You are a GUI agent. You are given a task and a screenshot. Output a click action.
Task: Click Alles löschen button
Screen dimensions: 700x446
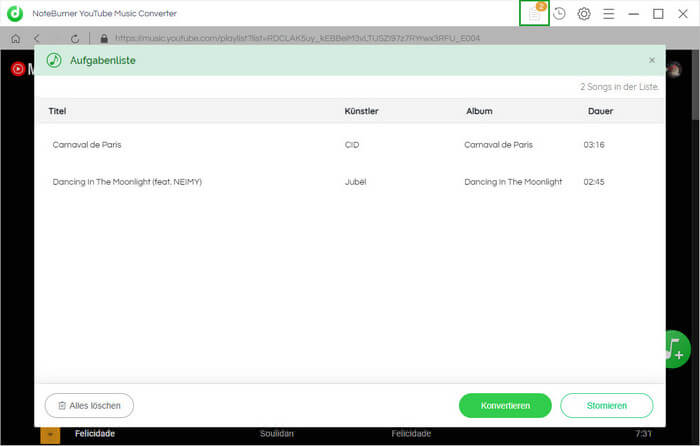(89, 405)
